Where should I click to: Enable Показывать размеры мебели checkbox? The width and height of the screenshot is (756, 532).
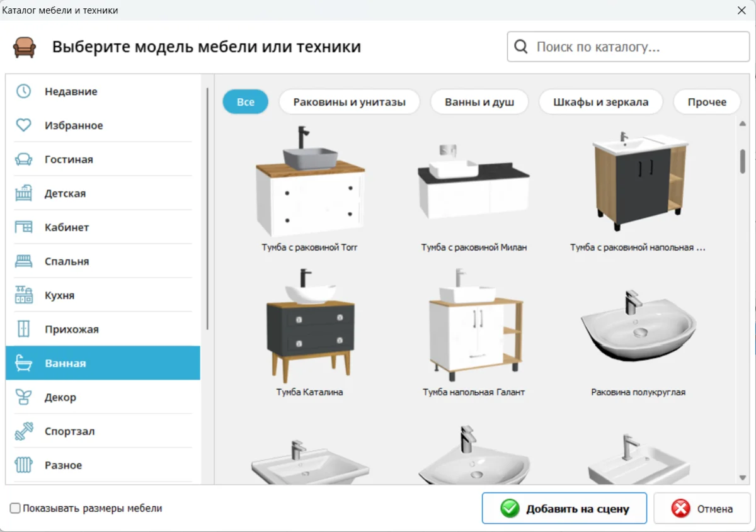[15, 508]
